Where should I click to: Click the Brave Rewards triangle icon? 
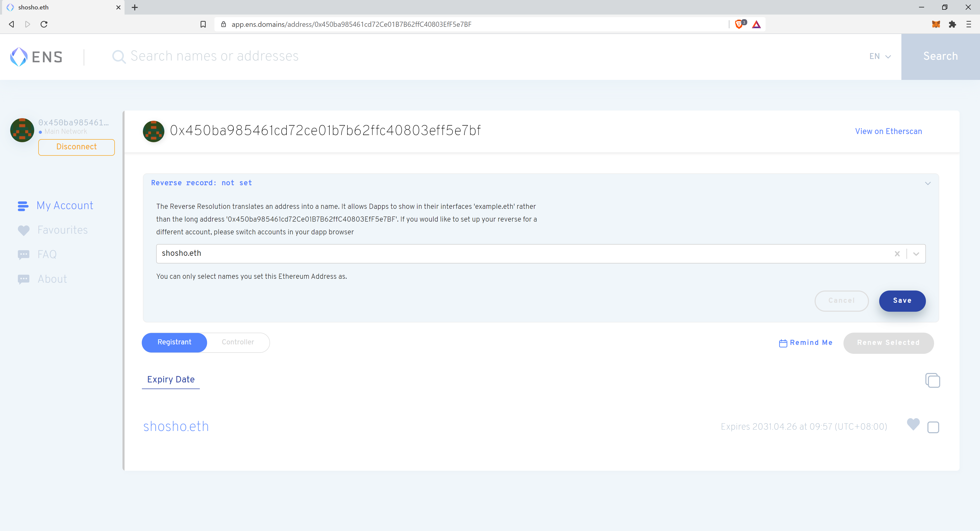(756, 24)
